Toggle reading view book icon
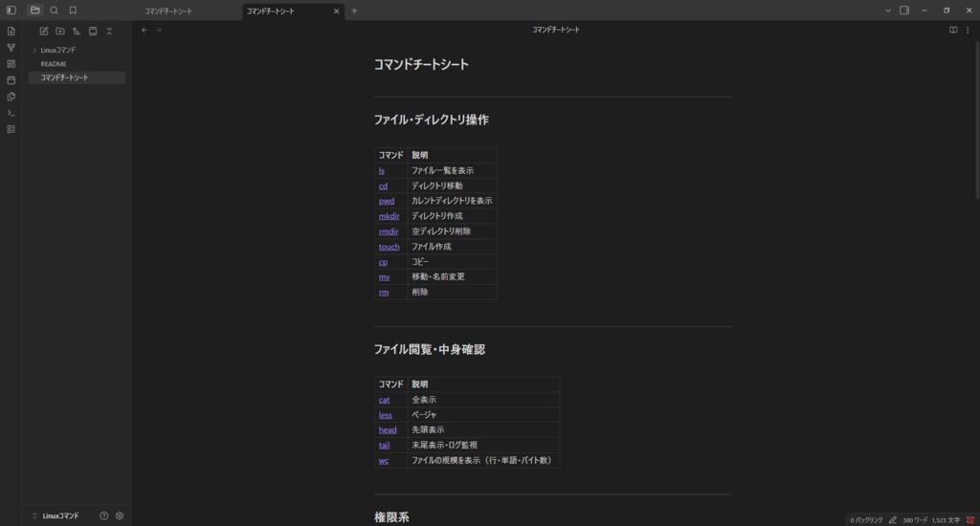 click(x=953, y=30)
